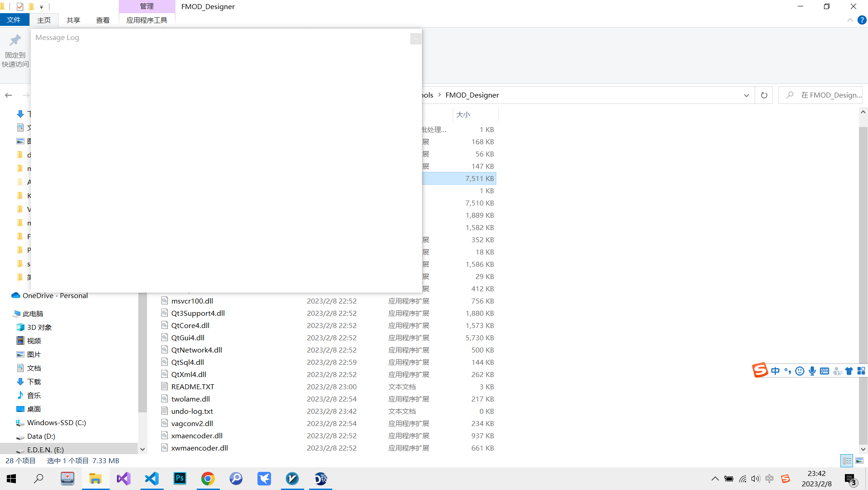868x490 pixels.
Task: Close the Message Log panel
Action: coord(416,39)
